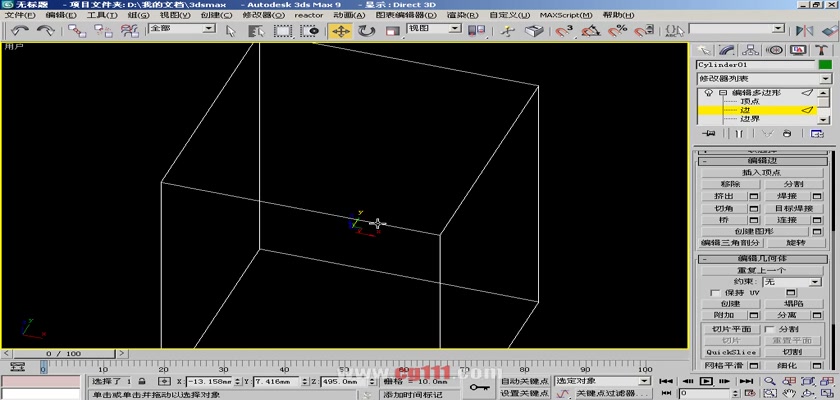This screenshot has height=400, width=840.
Task: Open the MAXScript(M) menu
Action: (566, 15)
